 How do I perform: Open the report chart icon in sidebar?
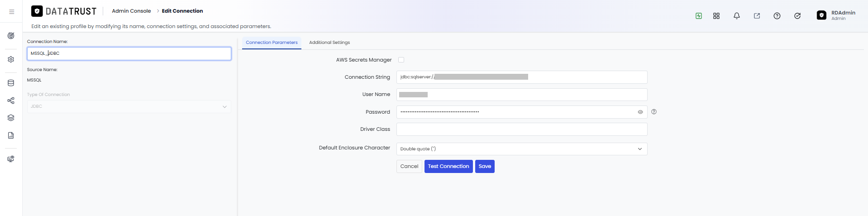tap(11, 135)
